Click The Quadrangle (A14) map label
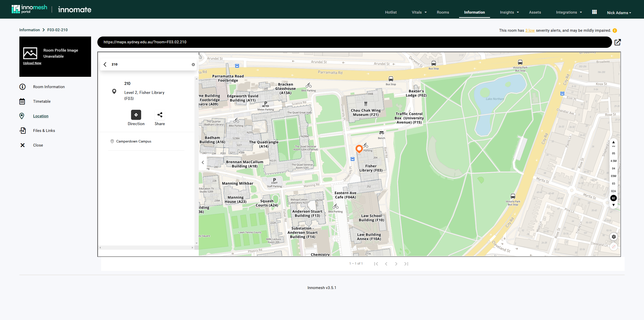Image resolution: width=644 pixels, height=320 pixels. [x=264, y=144]
